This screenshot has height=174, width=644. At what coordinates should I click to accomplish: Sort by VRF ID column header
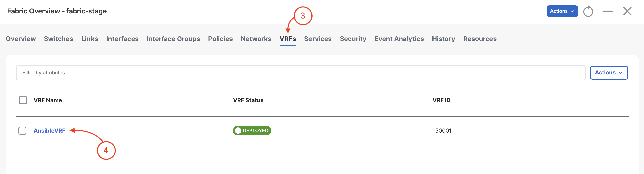pos(441,100)
